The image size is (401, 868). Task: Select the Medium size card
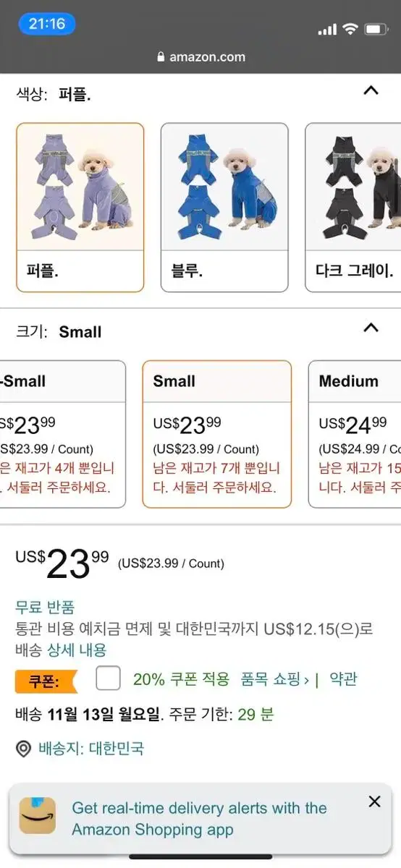355,434
